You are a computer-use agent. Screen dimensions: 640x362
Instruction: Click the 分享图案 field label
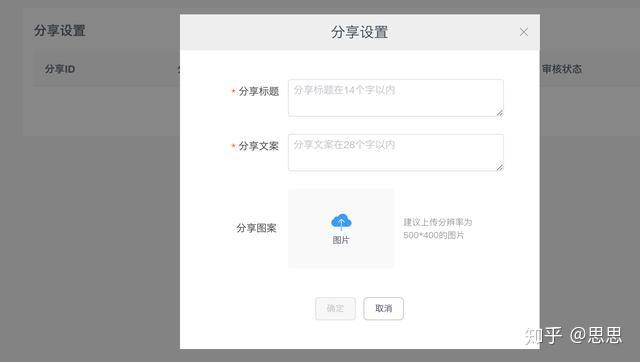256,228
